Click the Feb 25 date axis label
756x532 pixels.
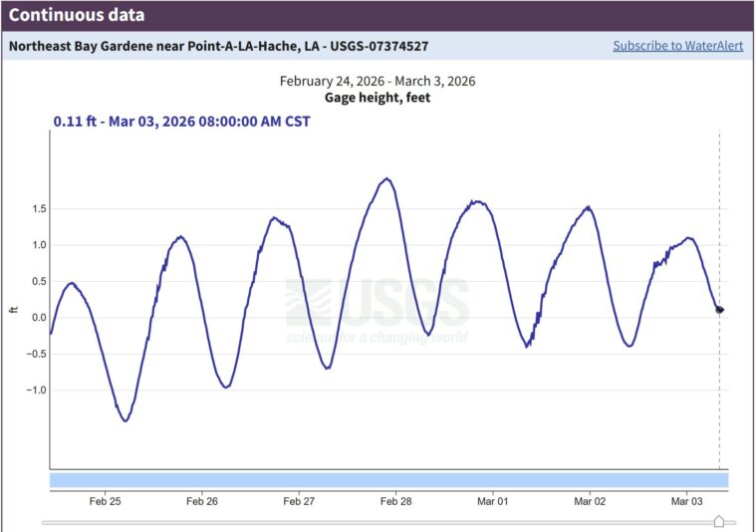pos(105,501)
